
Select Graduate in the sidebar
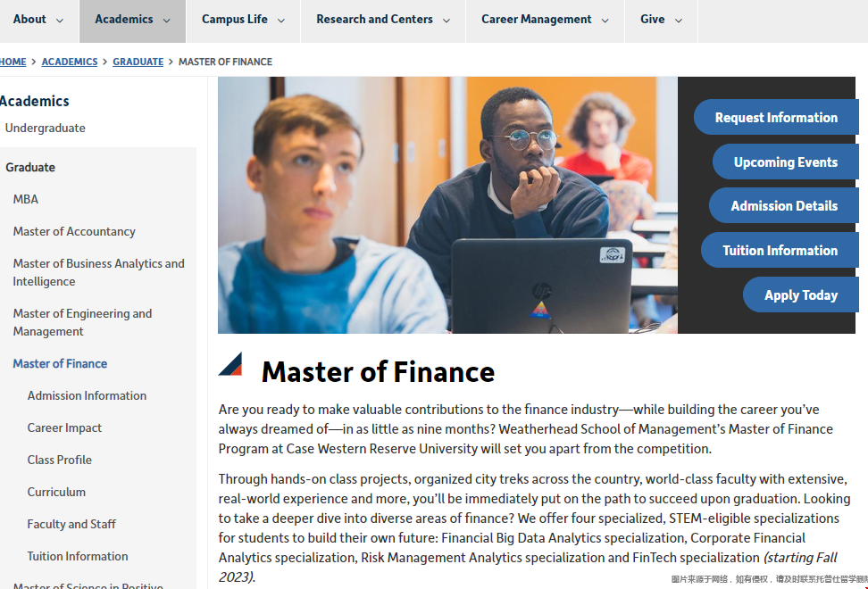[30, 168]
